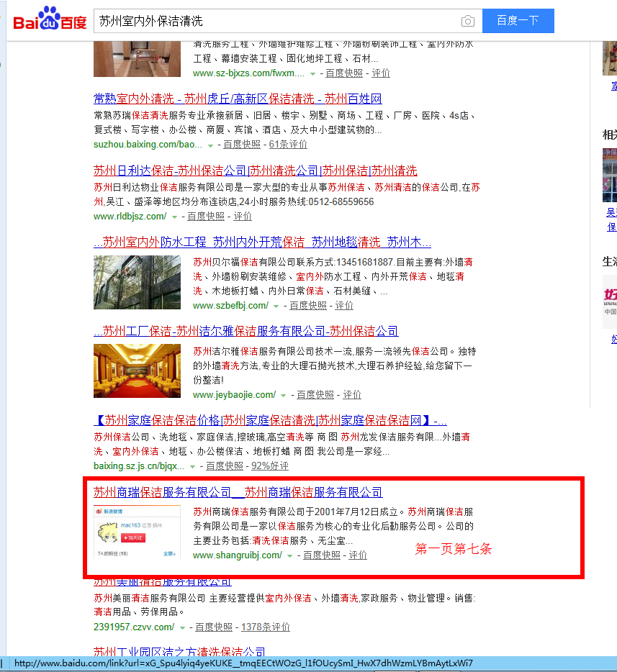Expand dropdown arrow next to www.rldbjsz.com
The height and width of the screenshot is (672, 617).
tap(174, 217)
